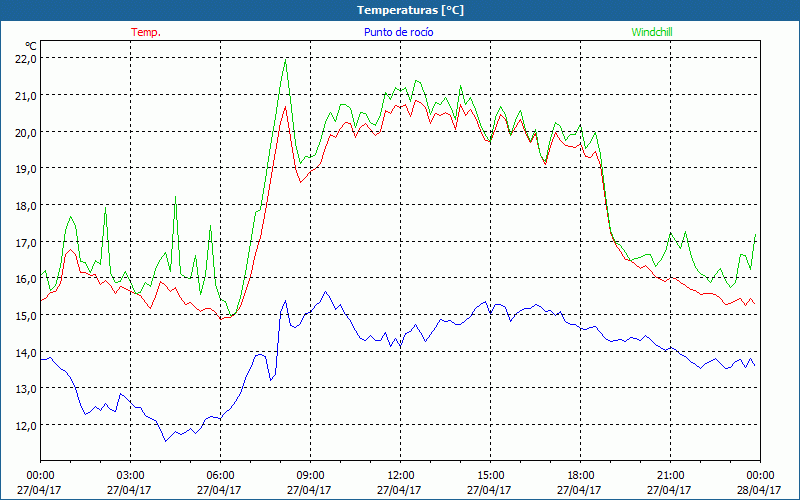Click the 12:00 time axis label
This screenshot has height=500, width=800.
coord(400,475)
